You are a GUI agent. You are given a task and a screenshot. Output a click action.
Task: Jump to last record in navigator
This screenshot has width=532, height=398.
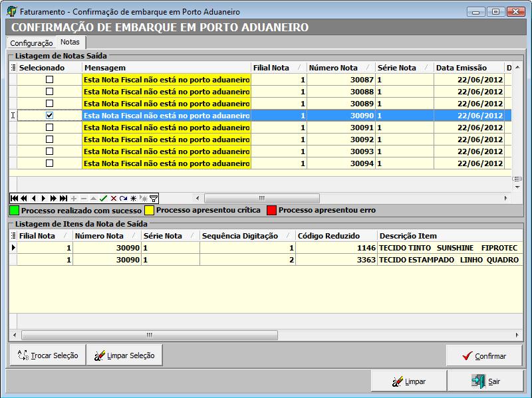click(x=63, y=198)
